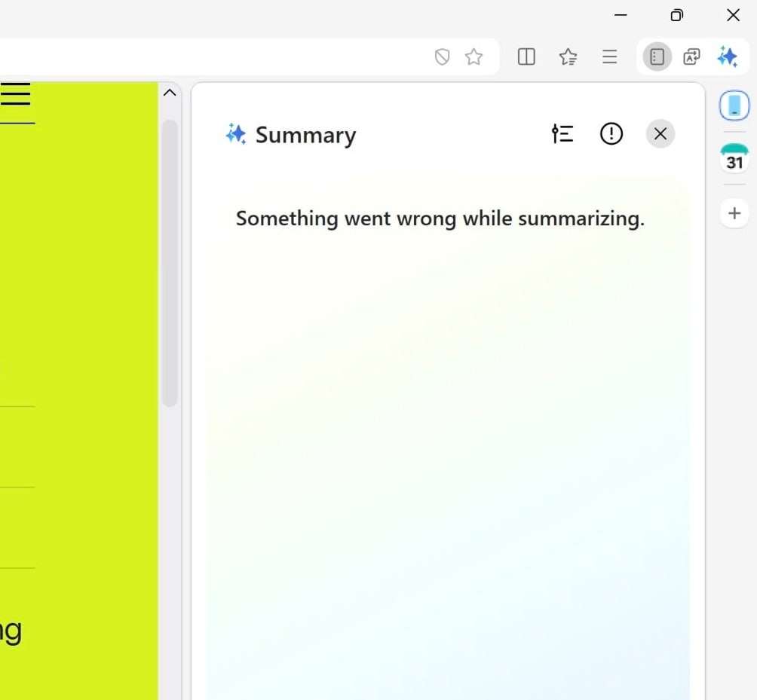Toggle the sidebar panel button
This screenshot has height=700, width=757.
(x=657, y=57)
